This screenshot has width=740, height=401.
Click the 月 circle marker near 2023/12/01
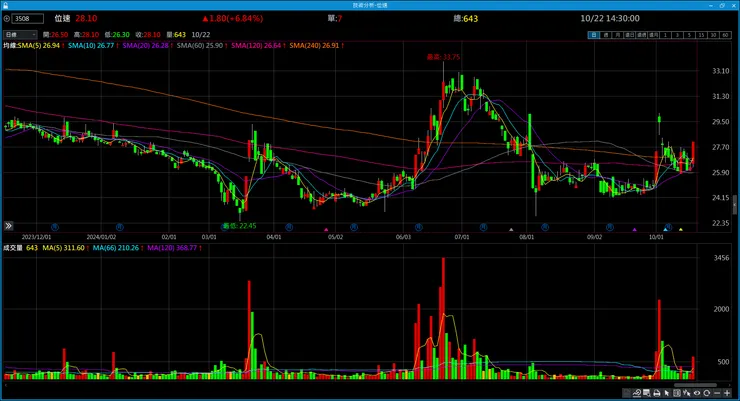(x=55, y=227)
